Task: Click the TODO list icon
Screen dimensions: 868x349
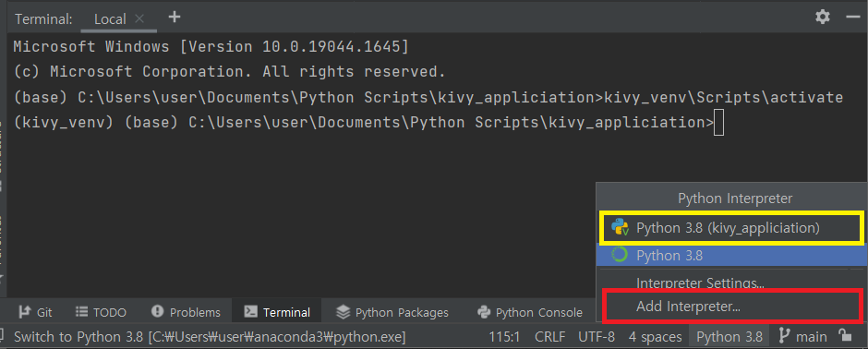Action: 81,312
